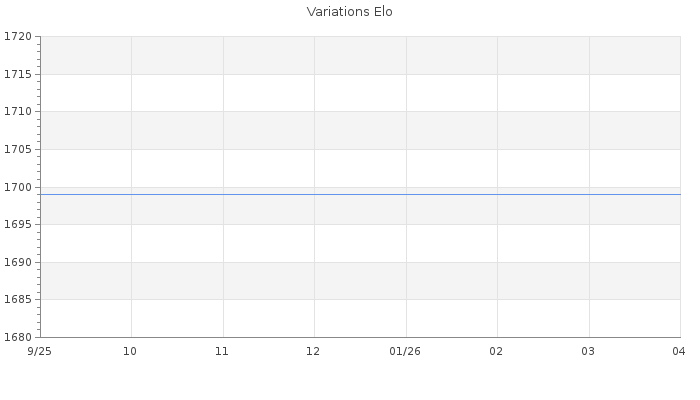This screenshot has height=400, width=700.
Task: Select month 12 on the x-axis
Action: 313,351
